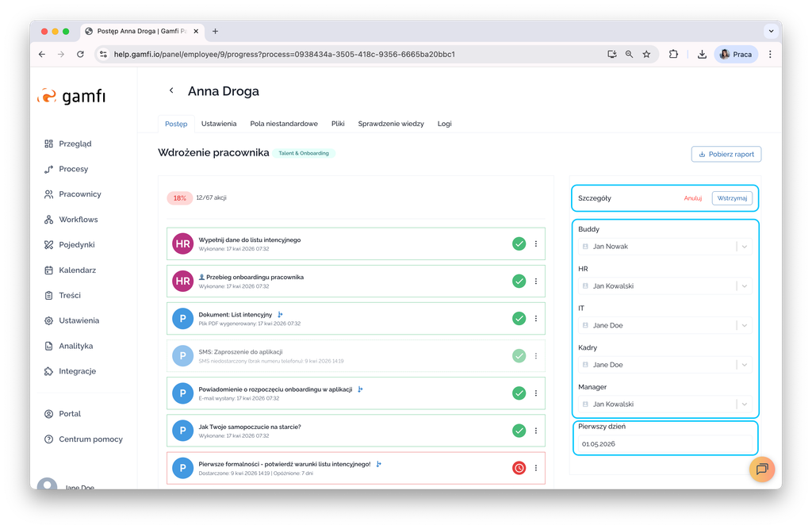Open the IT assignee dropdown

point(744,325)
